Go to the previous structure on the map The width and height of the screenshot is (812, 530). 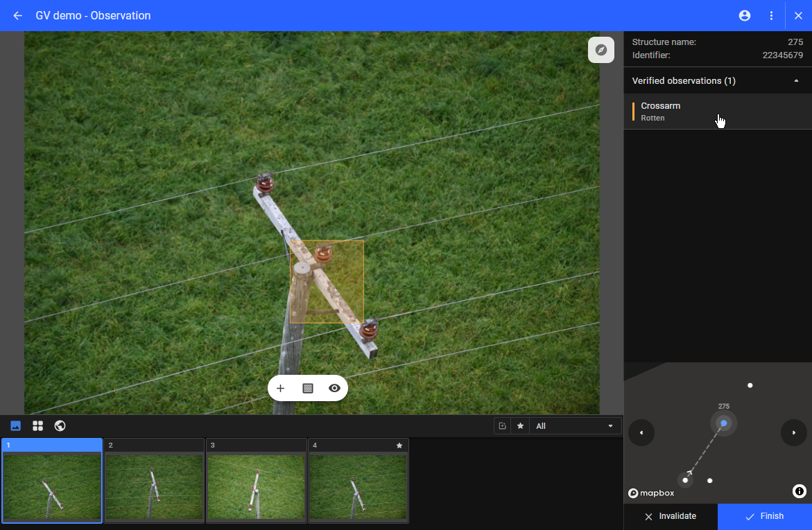coord(641,433)
